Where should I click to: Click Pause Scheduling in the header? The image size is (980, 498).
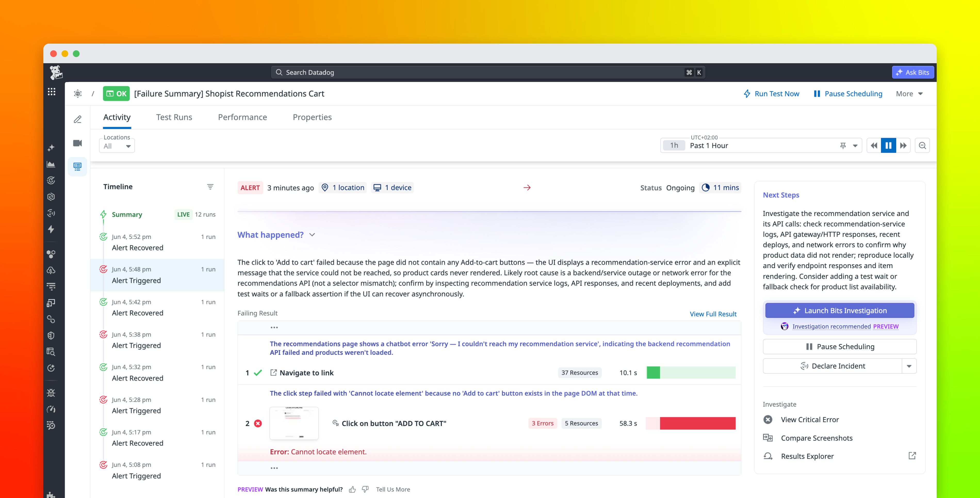pos(848,94)
